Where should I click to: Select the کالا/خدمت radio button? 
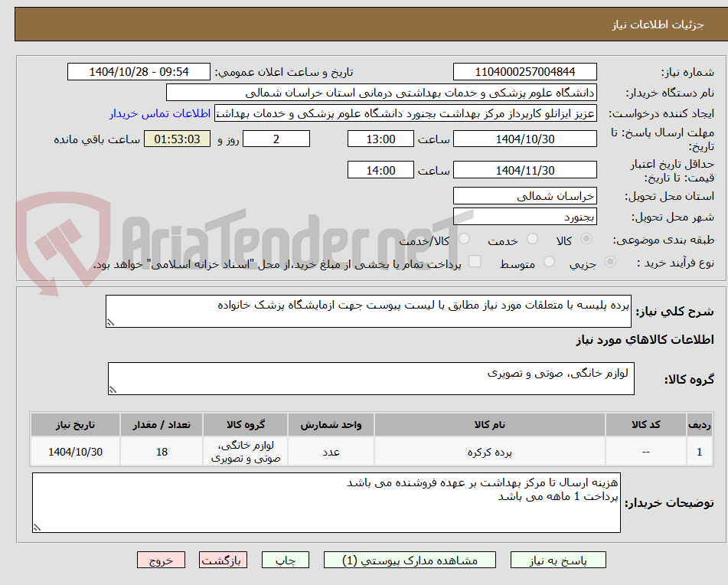click(464, 239)
